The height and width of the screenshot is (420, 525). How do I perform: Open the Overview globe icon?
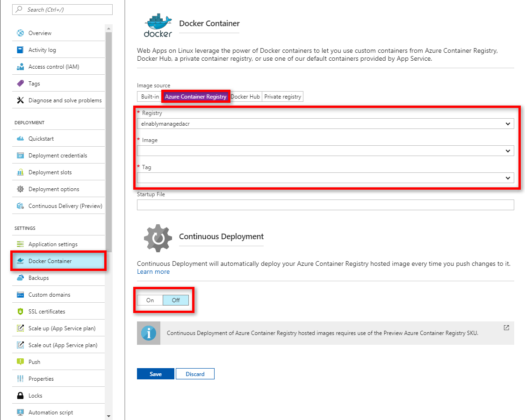click(21, 33)
